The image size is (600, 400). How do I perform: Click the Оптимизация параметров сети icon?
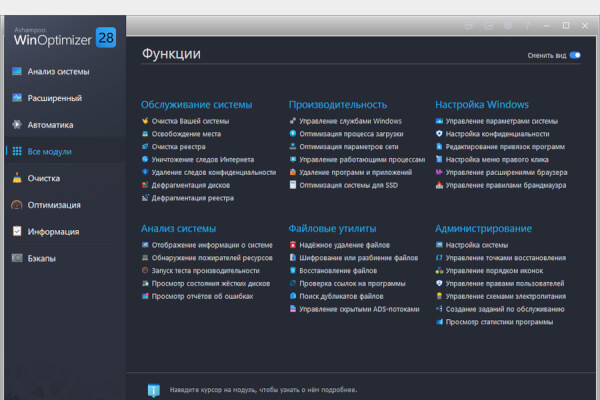pos(293,147)
